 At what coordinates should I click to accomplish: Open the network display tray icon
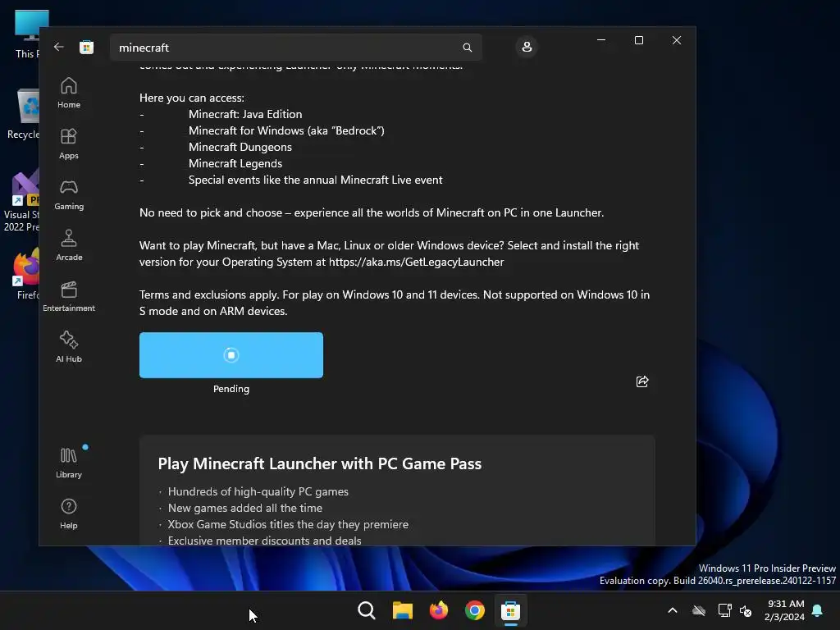[x=724, y=610]
